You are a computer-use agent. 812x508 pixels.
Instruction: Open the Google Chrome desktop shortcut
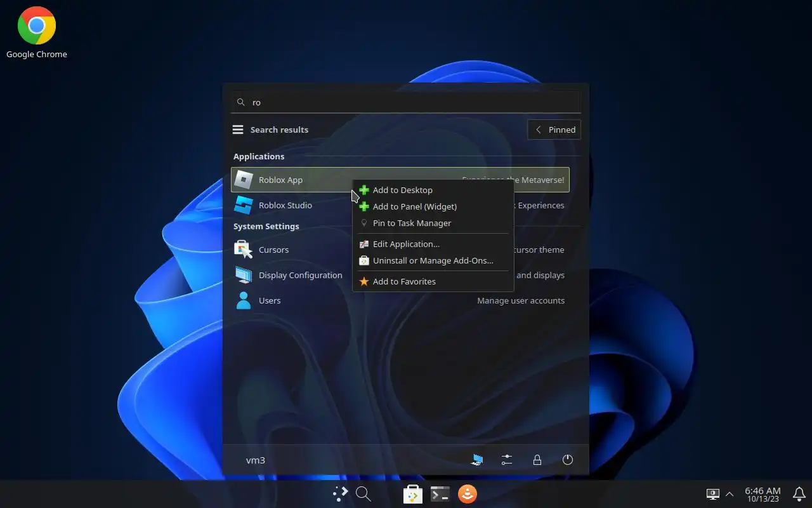37,32
